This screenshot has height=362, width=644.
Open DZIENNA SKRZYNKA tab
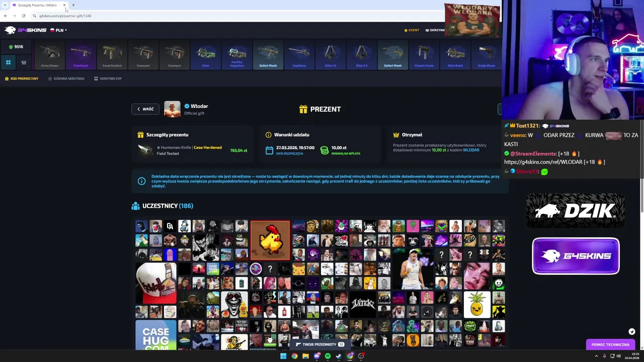66,78
